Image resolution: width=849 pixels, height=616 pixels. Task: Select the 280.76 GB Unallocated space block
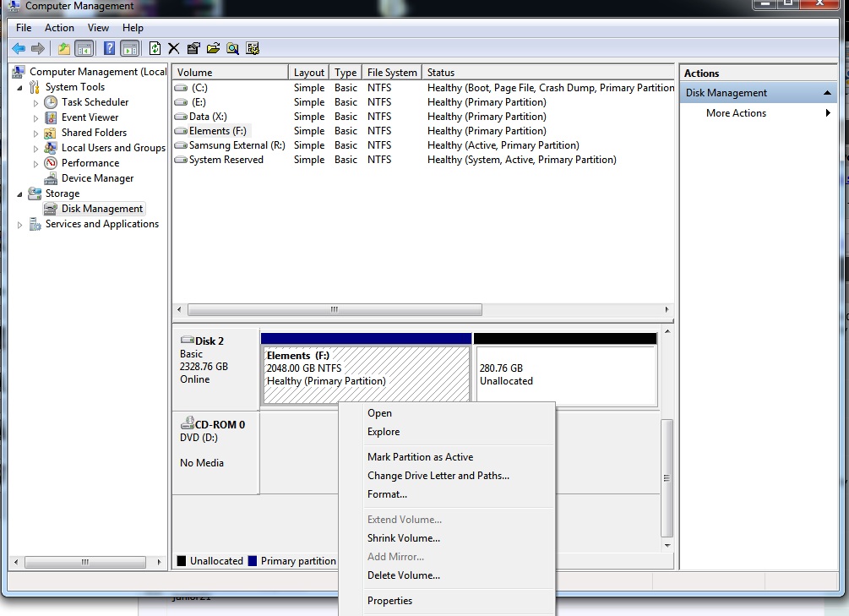[566, 375]
